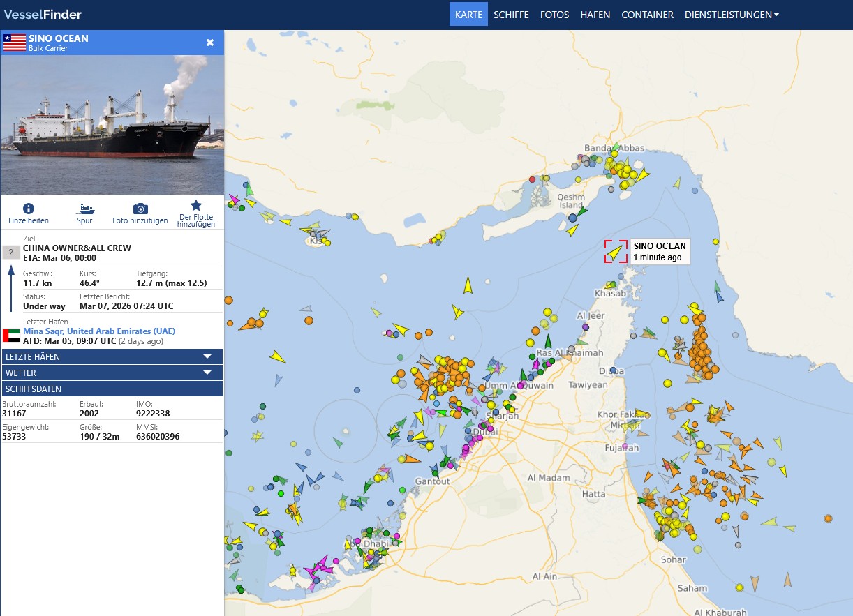Switch to the SCHIFFE tab
The width and height of the screenshot is (853, 616).
point(511,15)
